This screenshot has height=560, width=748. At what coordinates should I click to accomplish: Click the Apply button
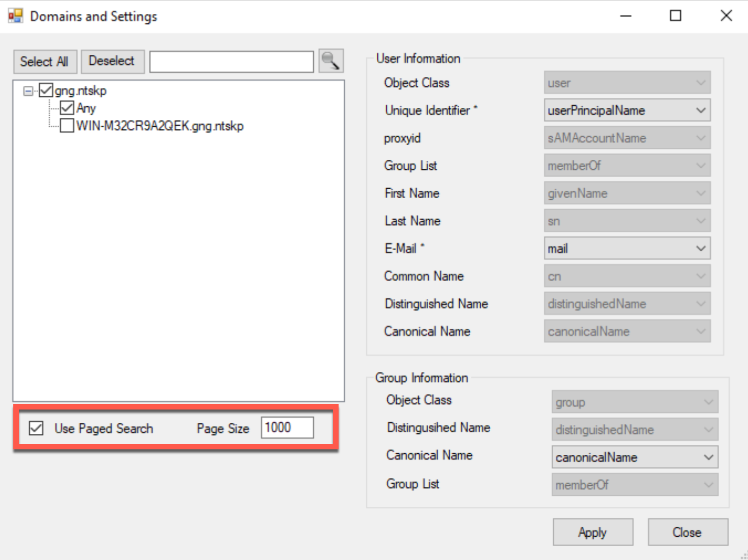593,532
